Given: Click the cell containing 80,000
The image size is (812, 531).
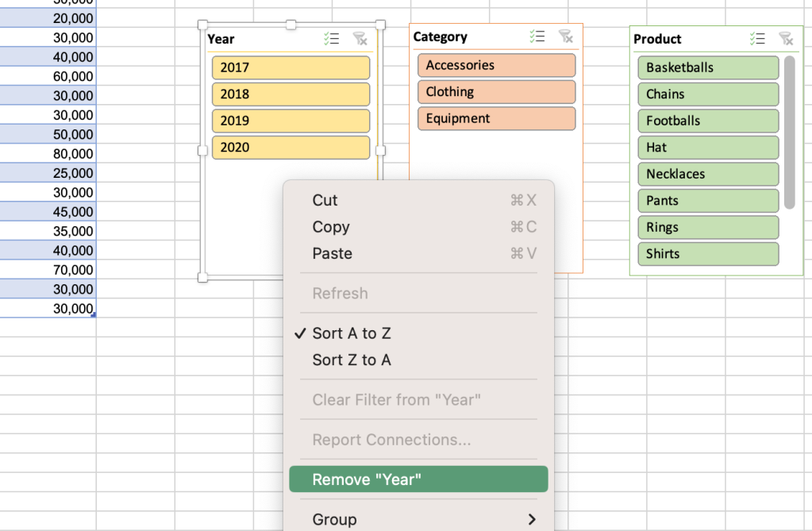Looking at the screenshot, I should [x=73, y=154].
